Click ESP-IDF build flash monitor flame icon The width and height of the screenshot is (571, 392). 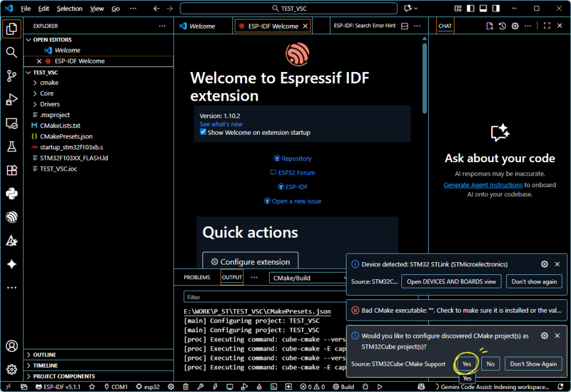tap(259, 387)
